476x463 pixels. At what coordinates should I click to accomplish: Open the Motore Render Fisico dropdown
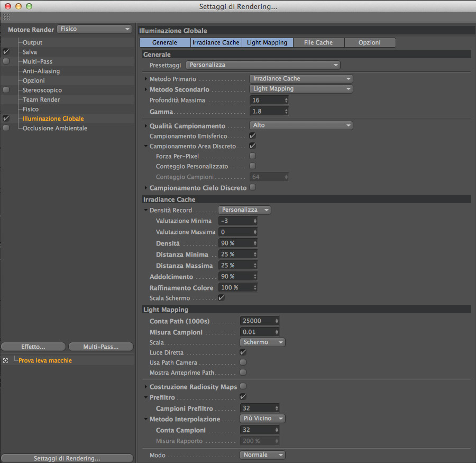click(95, 29)
